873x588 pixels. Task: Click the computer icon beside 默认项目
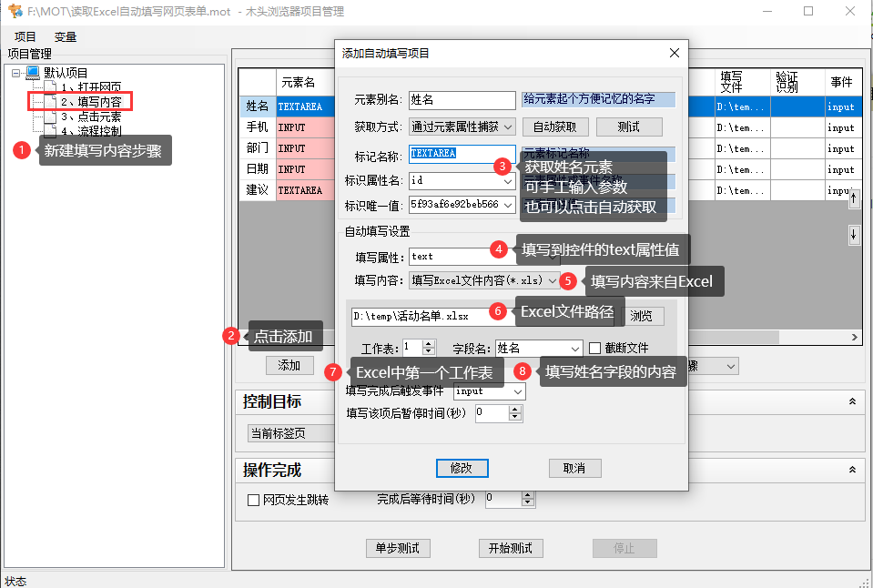pos(33,73)
